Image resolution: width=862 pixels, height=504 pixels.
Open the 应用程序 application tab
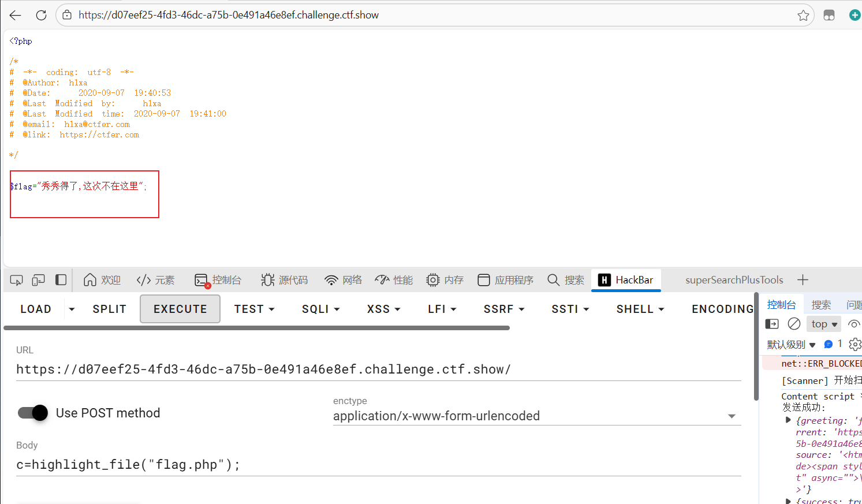[x=506, y=280]
